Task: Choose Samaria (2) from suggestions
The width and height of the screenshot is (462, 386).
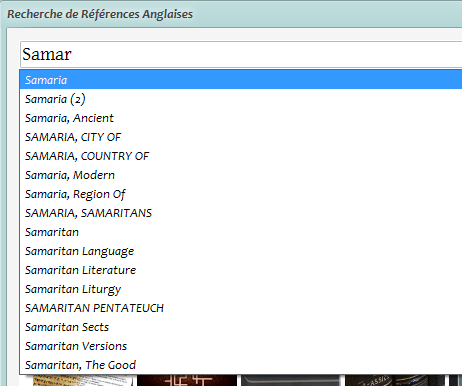Action: [241, 99]
